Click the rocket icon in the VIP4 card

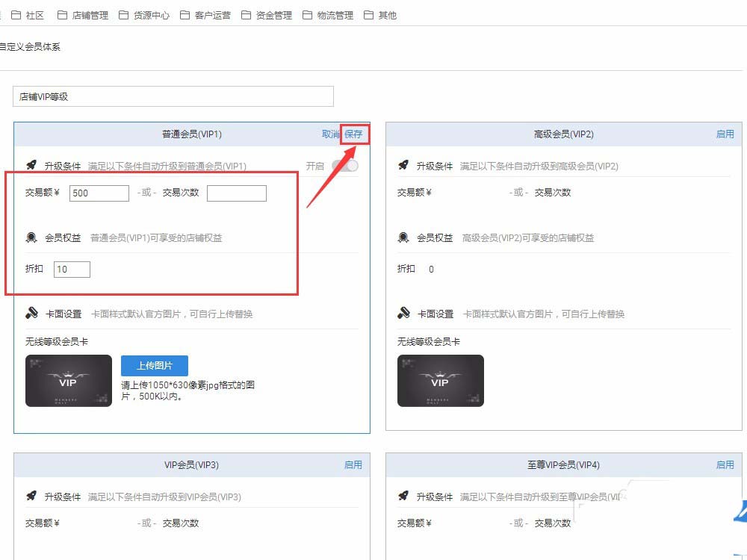click(x=403, y=497)
